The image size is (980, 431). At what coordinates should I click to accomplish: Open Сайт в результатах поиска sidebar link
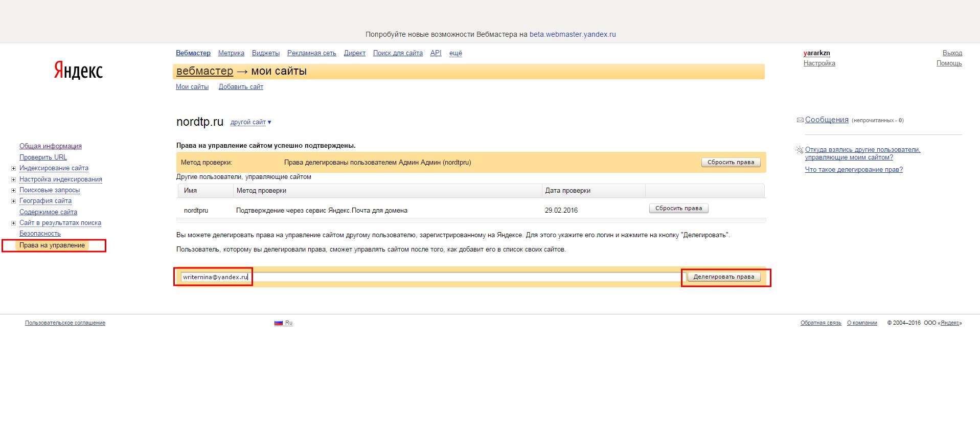tap(60, 223)
